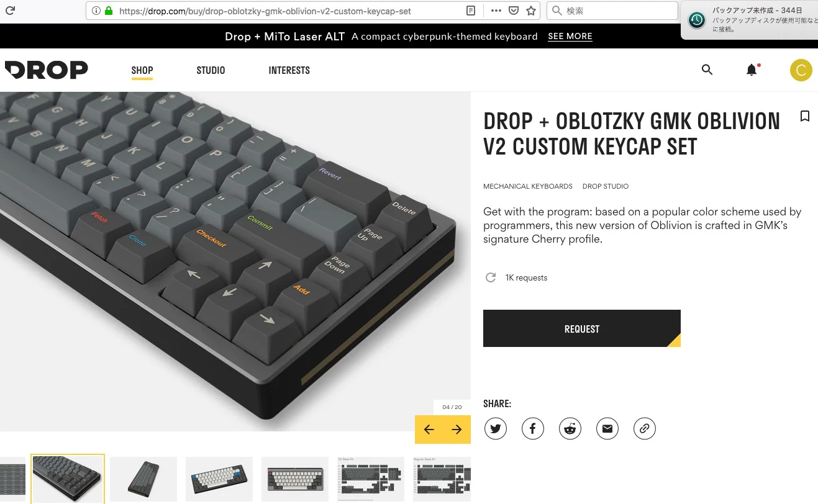This screenshot has width=818, height=504.
Task: Open the STUDIO navigation tab
Action: pos(211,70)
